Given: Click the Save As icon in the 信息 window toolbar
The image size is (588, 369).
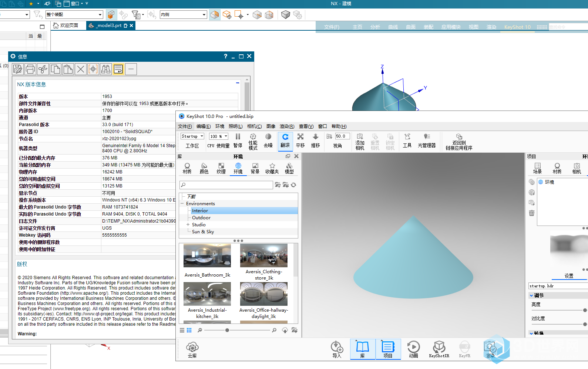Looking at the screenshot, I should (x=18, y=69).
